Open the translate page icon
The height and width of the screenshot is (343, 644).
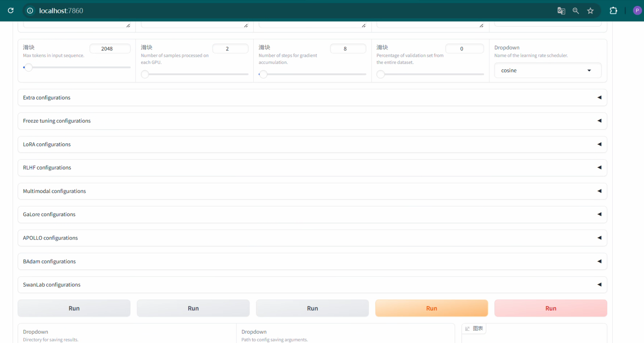click(x=561, y=11)
